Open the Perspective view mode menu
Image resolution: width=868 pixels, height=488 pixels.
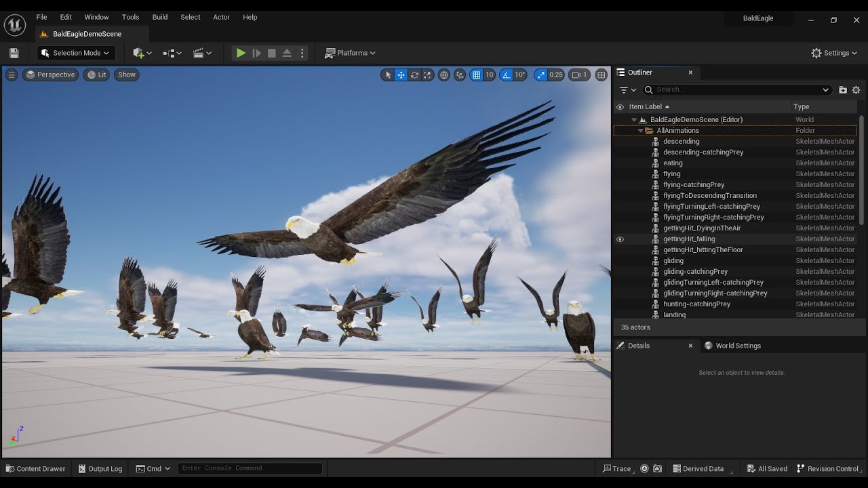tap(51, 75)
